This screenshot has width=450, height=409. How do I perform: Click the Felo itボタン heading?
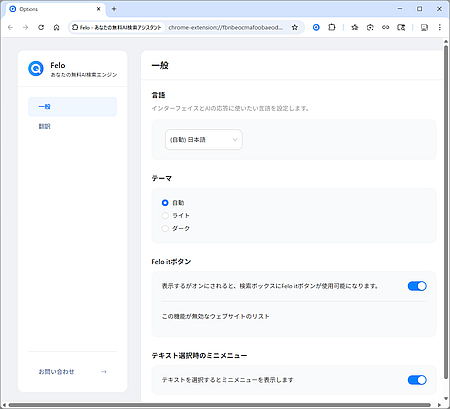click(171, 262)
